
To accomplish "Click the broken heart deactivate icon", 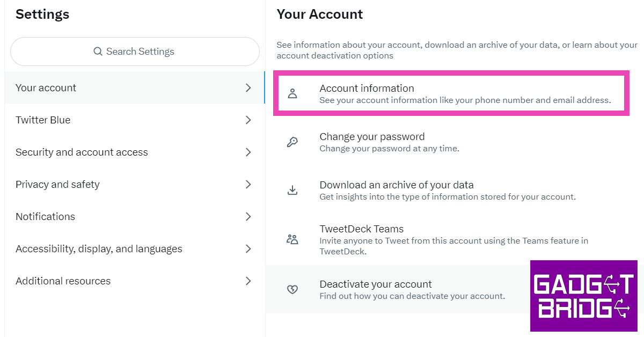I will (292, 290).
